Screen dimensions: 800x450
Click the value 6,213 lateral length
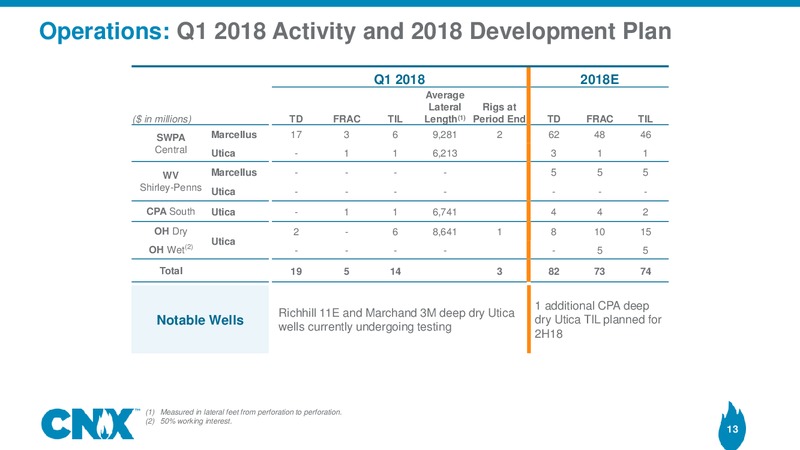(x=444, y=153)
